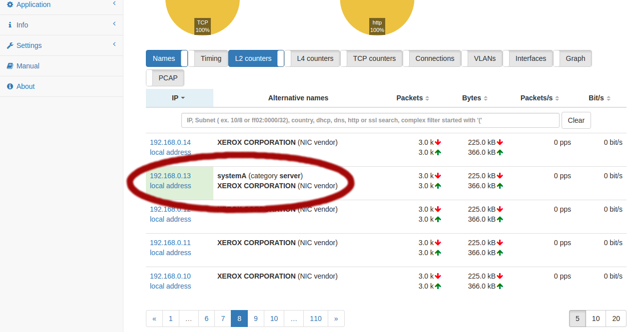This screenshot has width=644, height=332.
Task: Click '0 bit/s' in the 192.168.0.10 row
Action: pyautogui.click(x=613, y=276)
